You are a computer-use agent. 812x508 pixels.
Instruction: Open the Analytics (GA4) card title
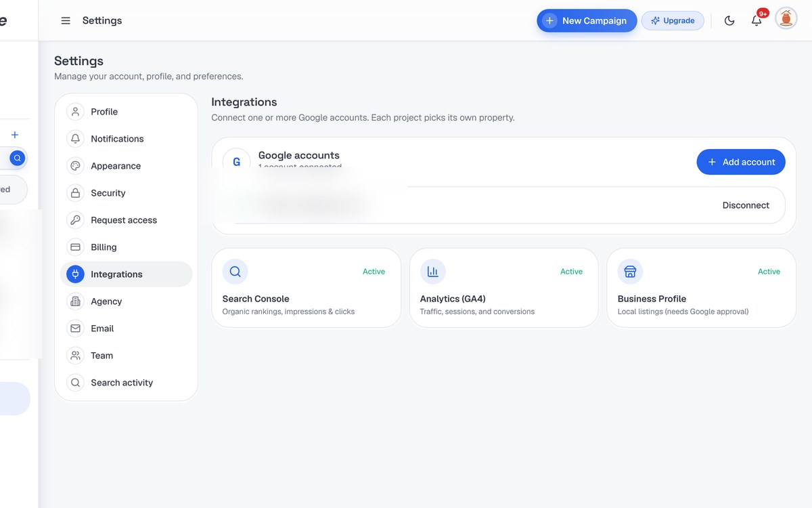coord(453,299)
